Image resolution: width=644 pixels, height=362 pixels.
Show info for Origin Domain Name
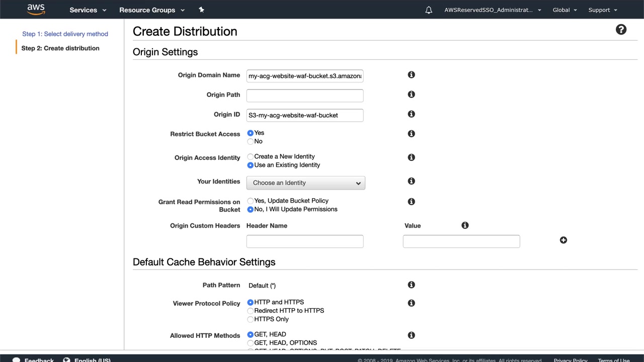point(411,75)
